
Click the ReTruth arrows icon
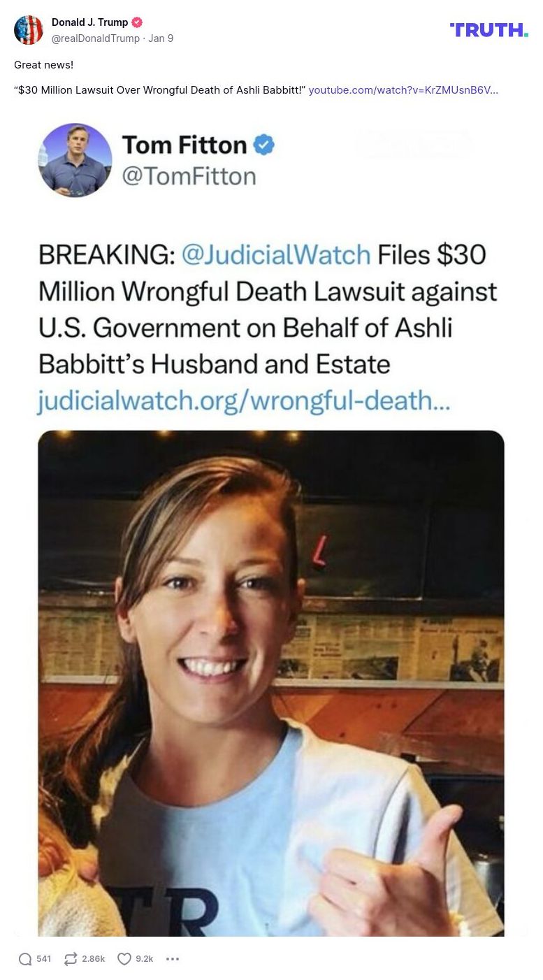71,959
